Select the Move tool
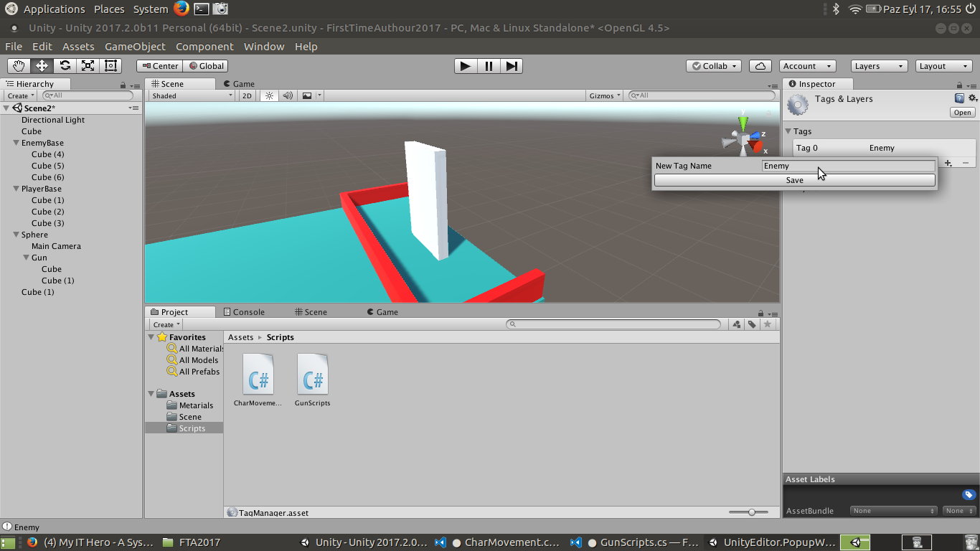 point(42,66)
